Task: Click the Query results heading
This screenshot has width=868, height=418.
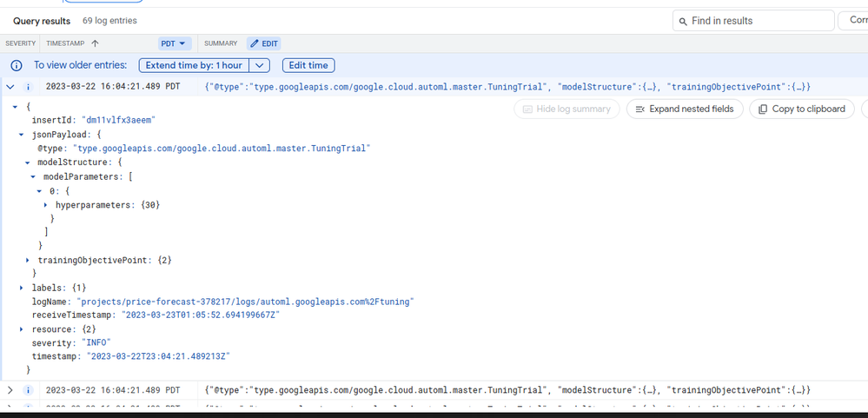Action: (x=42, y=21)
